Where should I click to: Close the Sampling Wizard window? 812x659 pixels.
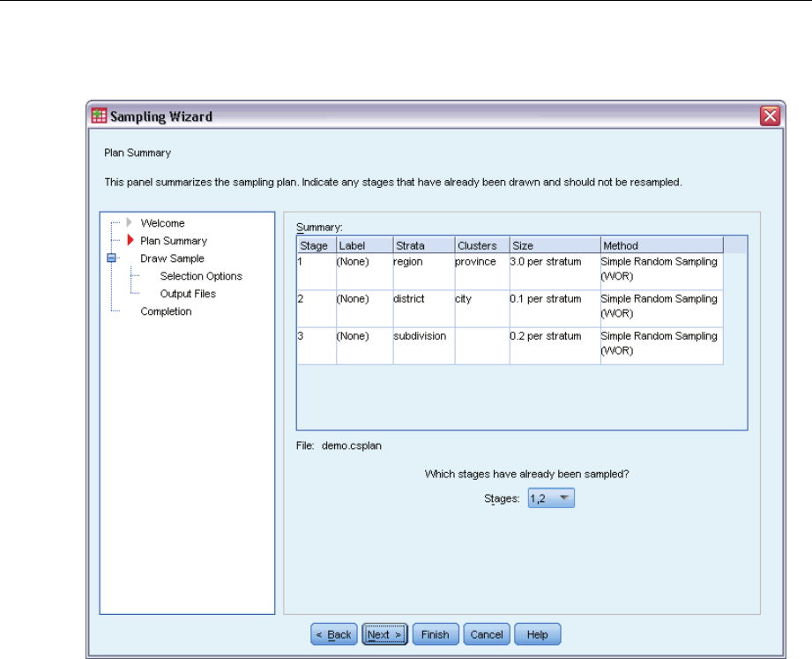coord(770,116)
